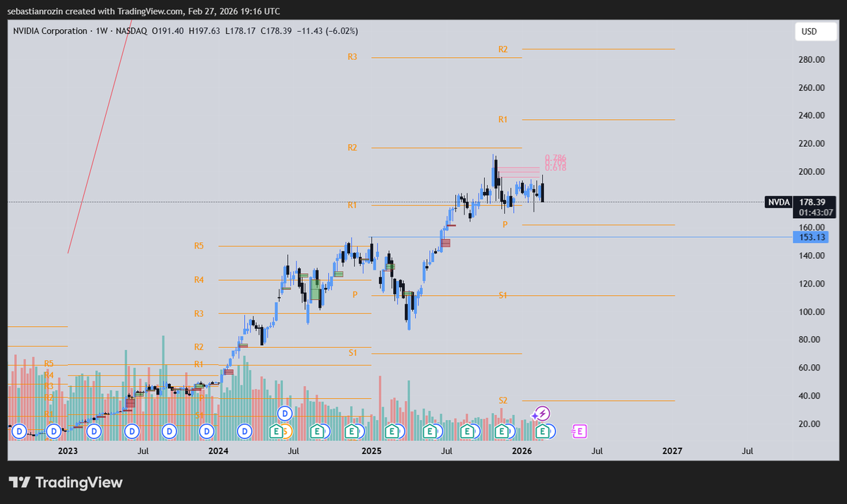
Task: Select the 2024 R5 pivot label near 146
Action: pyautogui.click(x=199, y=246)
